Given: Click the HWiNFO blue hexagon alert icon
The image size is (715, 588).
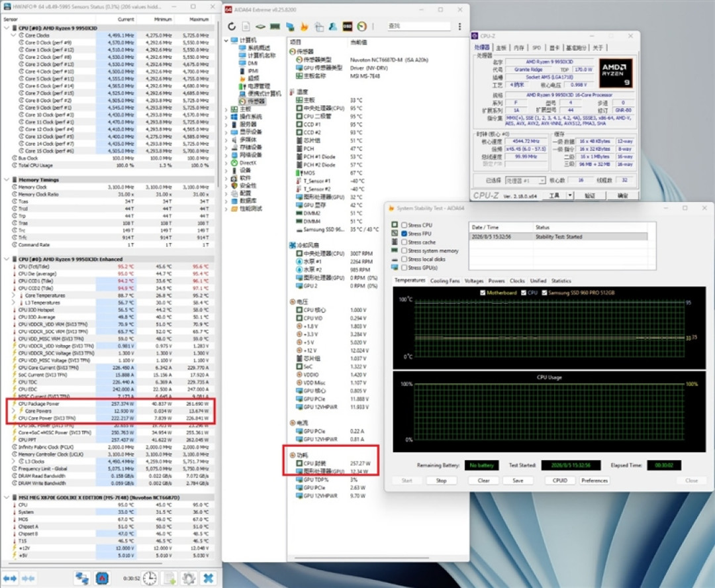Looking at the screenshot, I should coord(102,579).
